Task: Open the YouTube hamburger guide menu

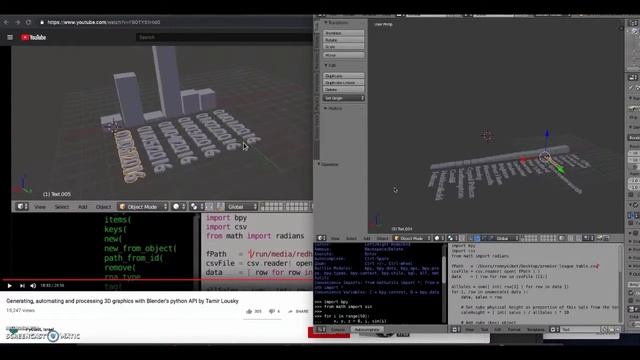Action: click(x=10, y=37)
